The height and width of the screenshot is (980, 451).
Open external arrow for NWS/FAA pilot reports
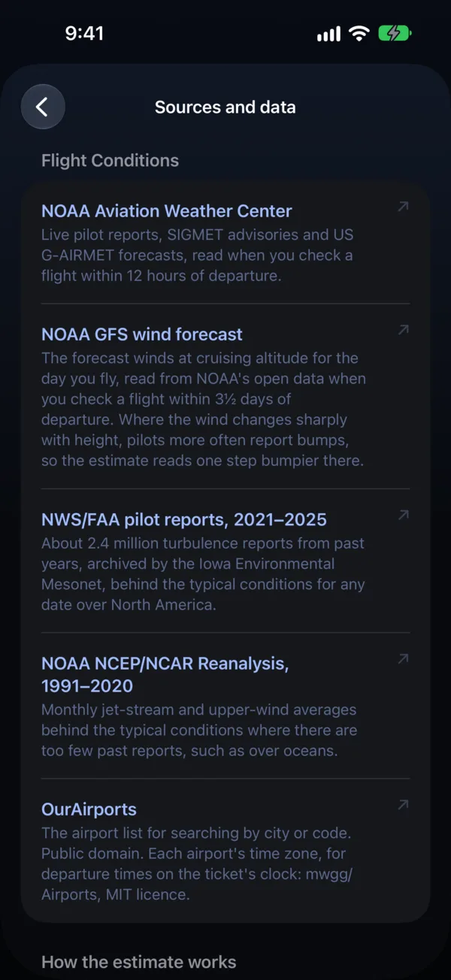tap(403, 515)
